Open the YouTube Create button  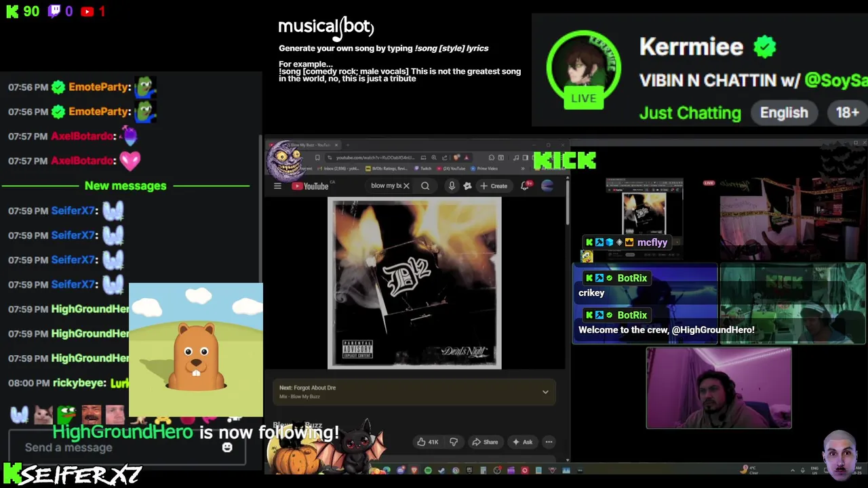click(494, 186)
